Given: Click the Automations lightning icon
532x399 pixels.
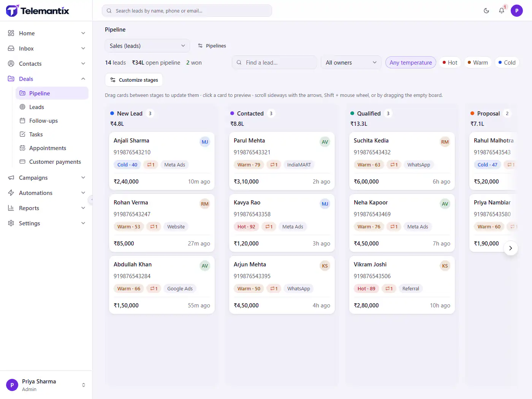Looking at the screenshot, I should [x=11, y=193].
